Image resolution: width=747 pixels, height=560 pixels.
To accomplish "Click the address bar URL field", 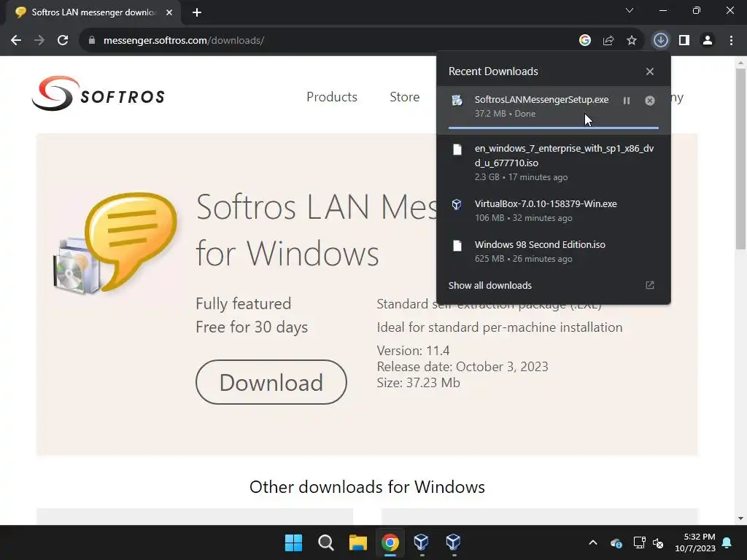I will click(333, 41).
